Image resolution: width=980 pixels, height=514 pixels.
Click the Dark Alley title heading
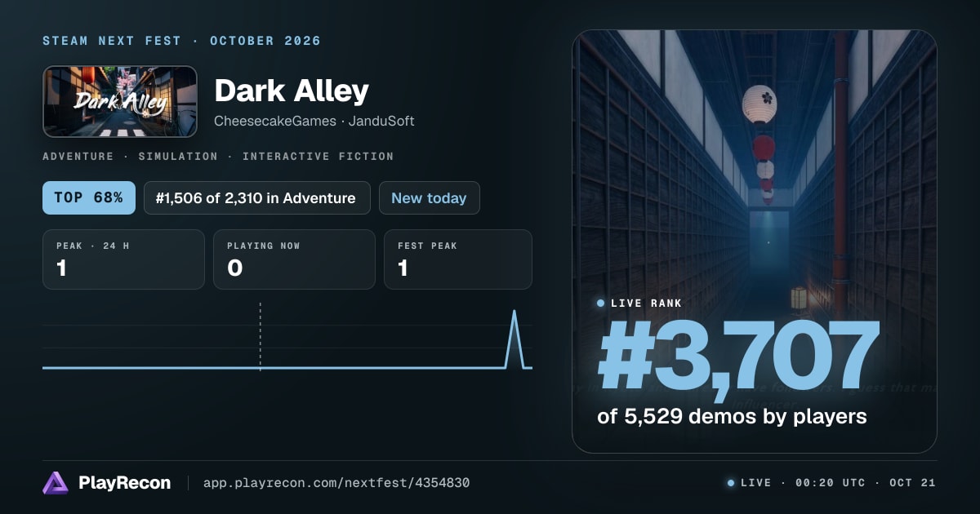(292, 91)
